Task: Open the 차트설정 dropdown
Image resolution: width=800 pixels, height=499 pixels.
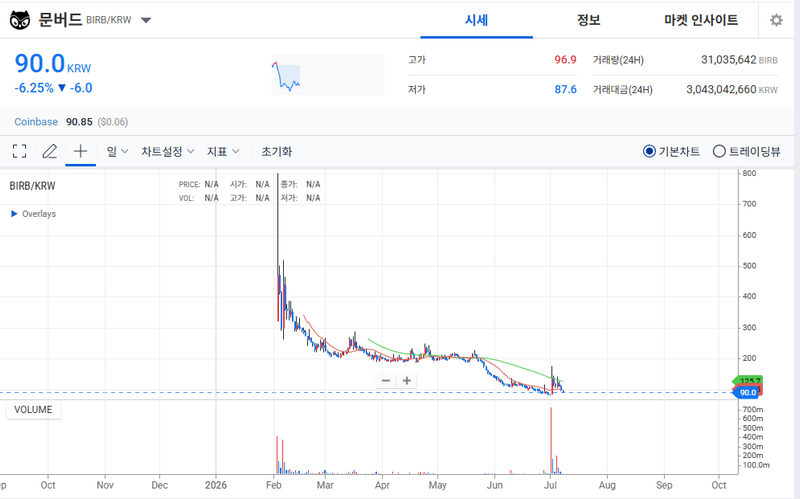Action: [x=167, y=152]
